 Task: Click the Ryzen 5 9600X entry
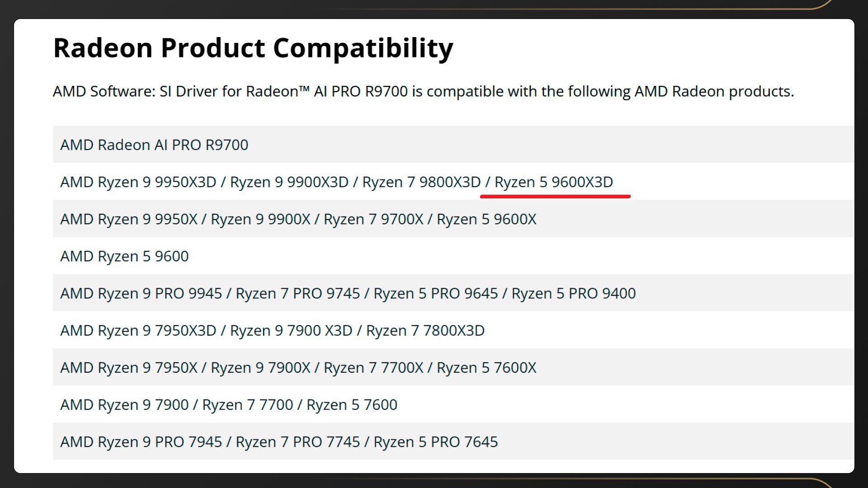click(486, 219)
